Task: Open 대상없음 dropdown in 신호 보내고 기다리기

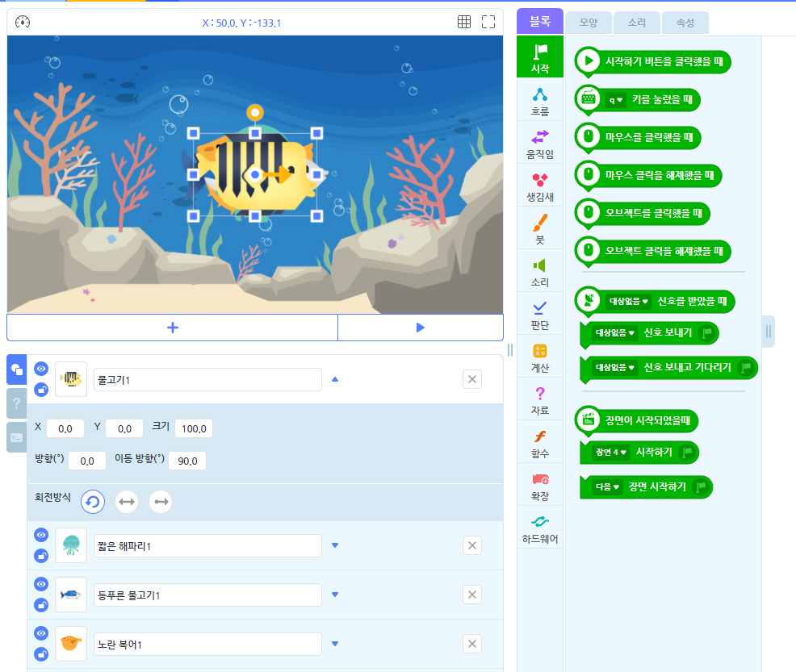Action: click(x=615, y=367)
